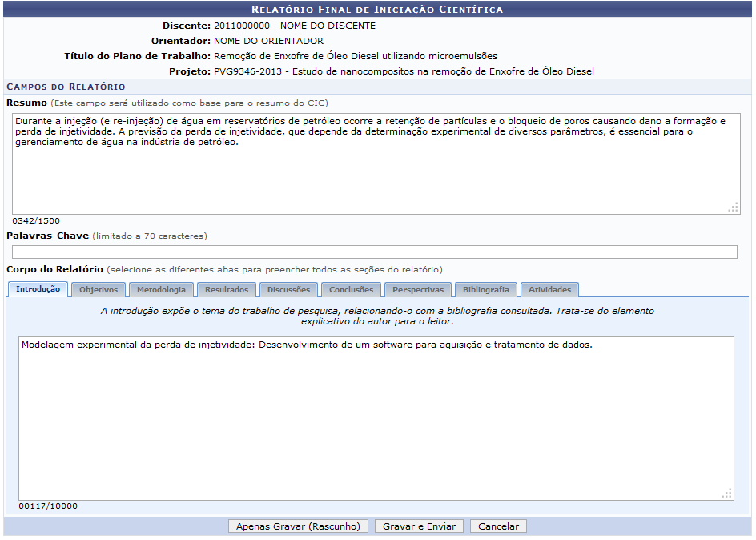Switch to the Conclusões tab
756x540 pixels.
click(351, 290)
